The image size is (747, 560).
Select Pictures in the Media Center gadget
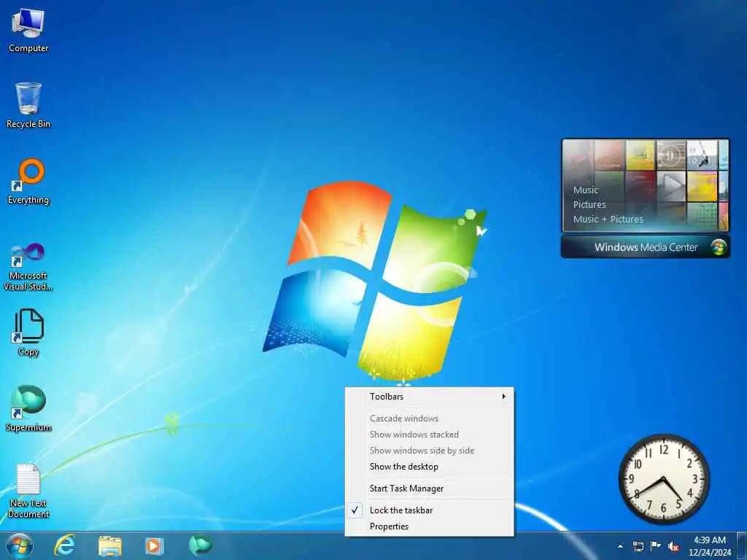(x=589, y=205)
